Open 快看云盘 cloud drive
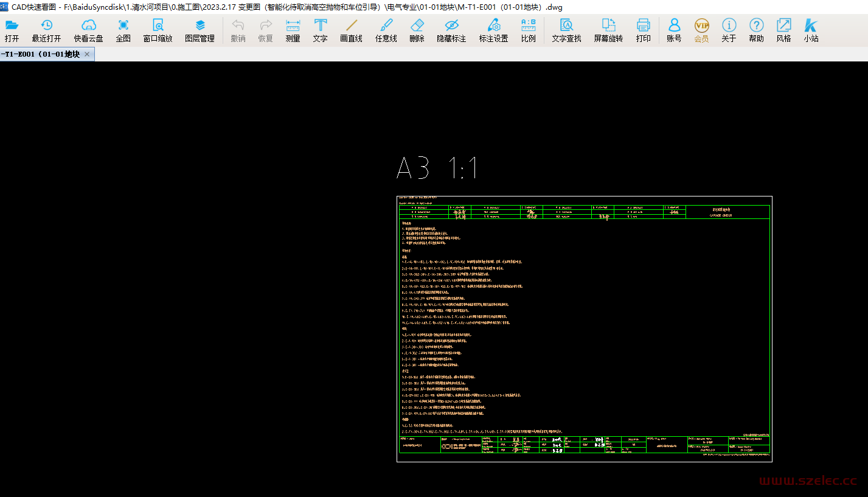 89,30
